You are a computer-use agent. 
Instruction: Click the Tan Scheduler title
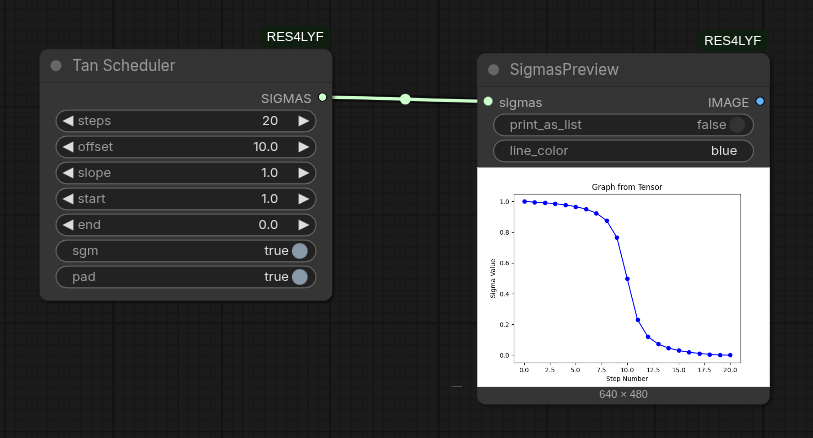(124, 65)
